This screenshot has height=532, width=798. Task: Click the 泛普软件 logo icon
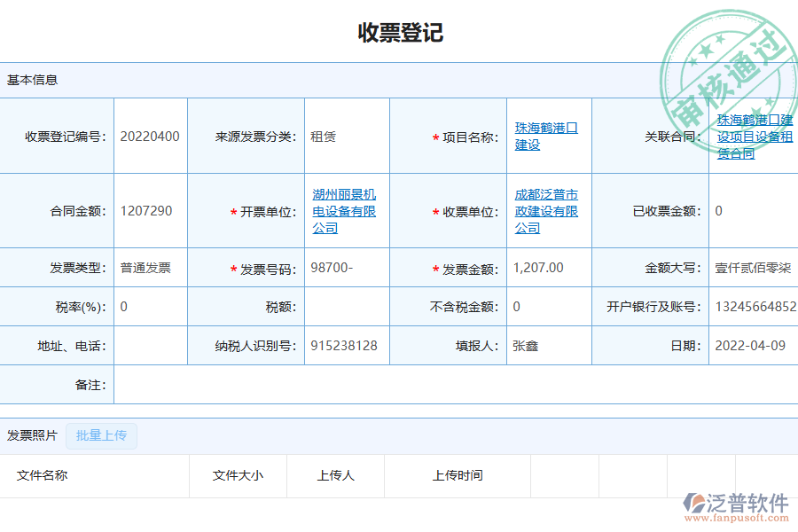694,501
